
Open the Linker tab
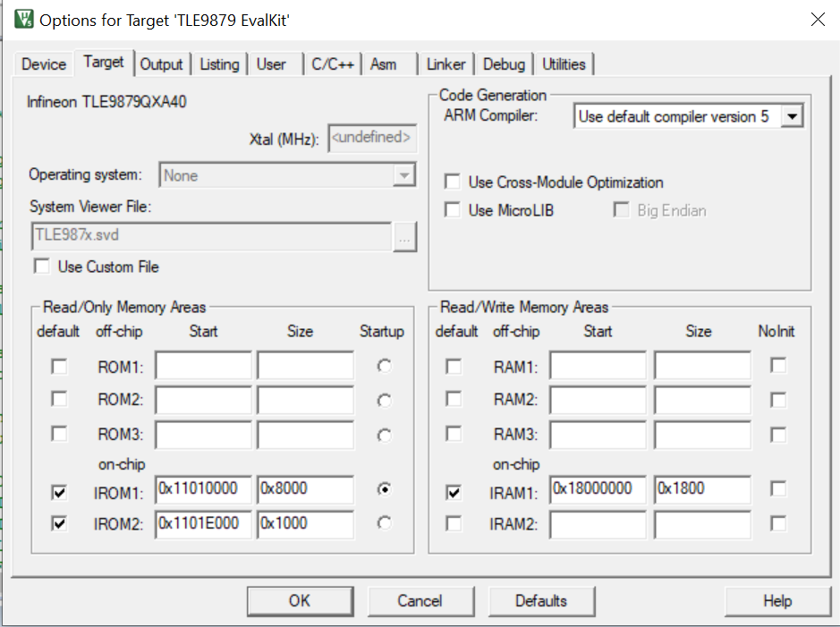[x=445, y=64]
